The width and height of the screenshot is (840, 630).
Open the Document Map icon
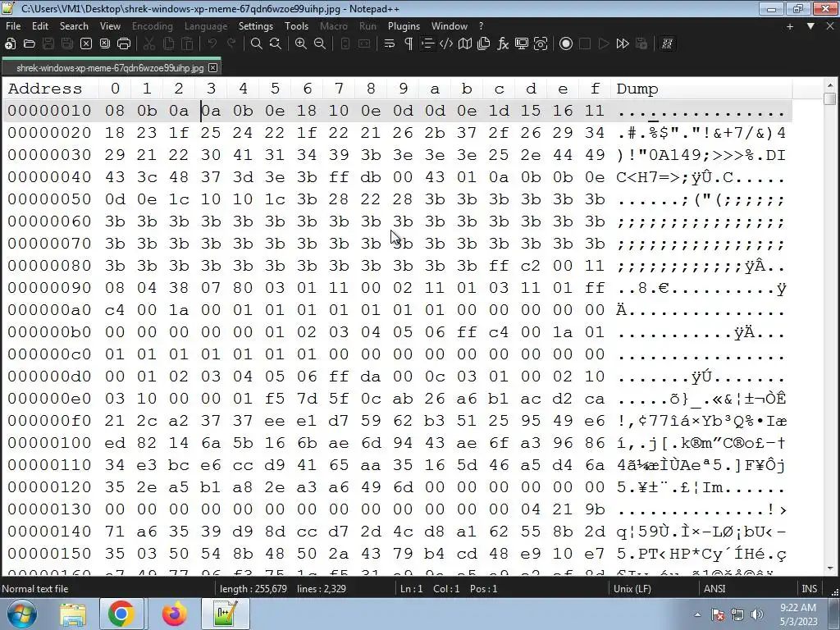(x=465, y=44)
